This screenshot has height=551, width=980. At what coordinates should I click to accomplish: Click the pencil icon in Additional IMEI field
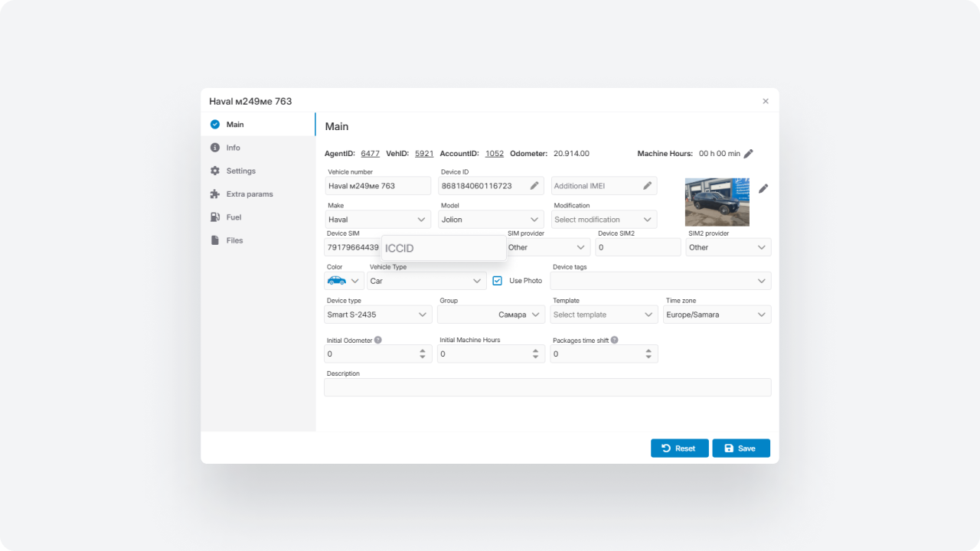(x=647, y=186)
